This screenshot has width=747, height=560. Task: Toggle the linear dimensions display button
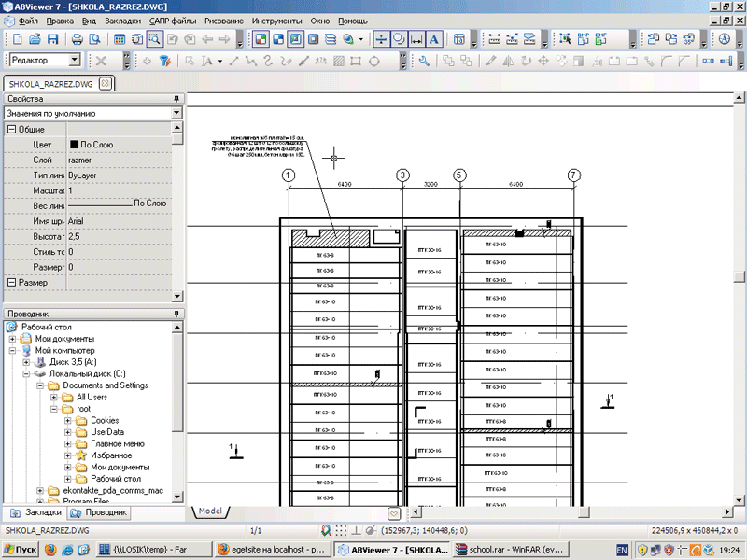(416, 39)
